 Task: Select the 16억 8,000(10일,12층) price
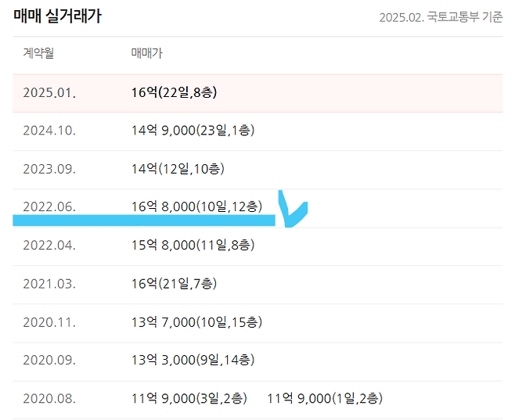click(x=196, y=206)
